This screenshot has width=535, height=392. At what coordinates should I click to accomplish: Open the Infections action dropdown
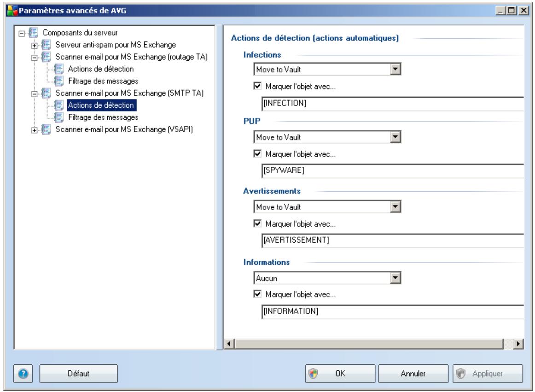[395, 69]
